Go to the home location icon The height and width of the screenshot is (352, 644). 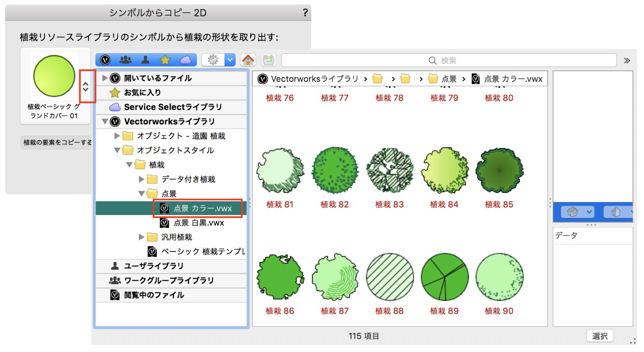248,60
